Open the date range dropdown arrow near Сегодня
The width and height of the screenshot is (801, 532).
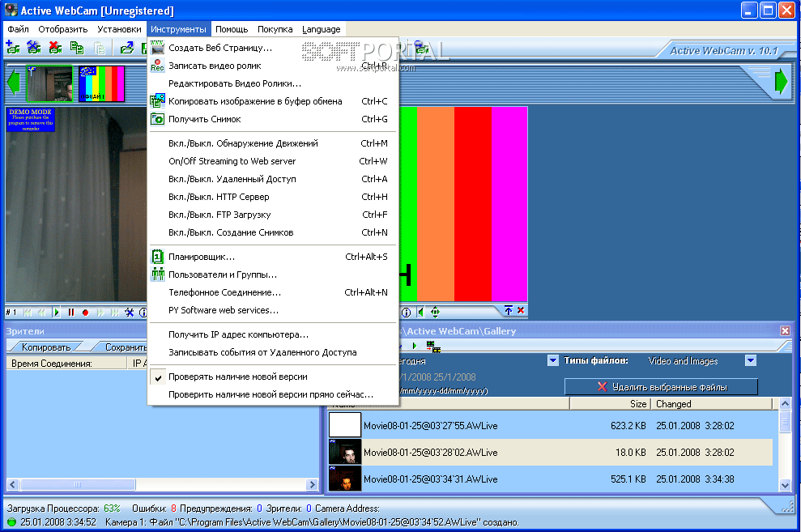[552, 361]
